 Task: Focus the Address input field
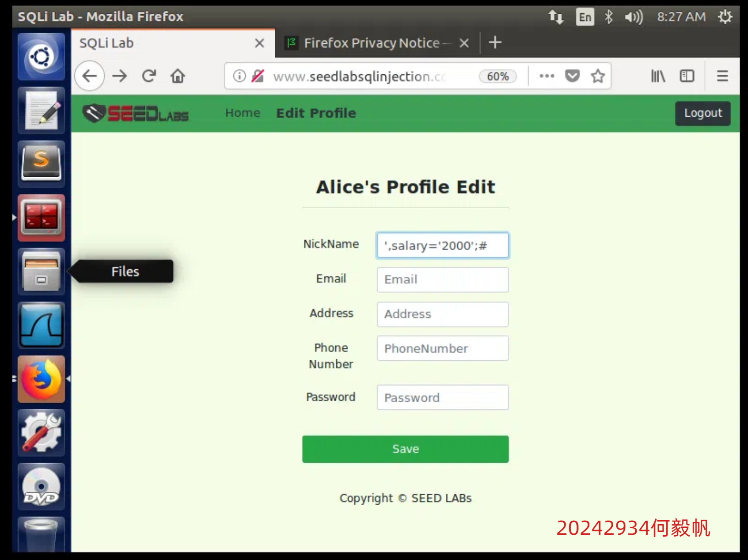(x=443, y=314)
